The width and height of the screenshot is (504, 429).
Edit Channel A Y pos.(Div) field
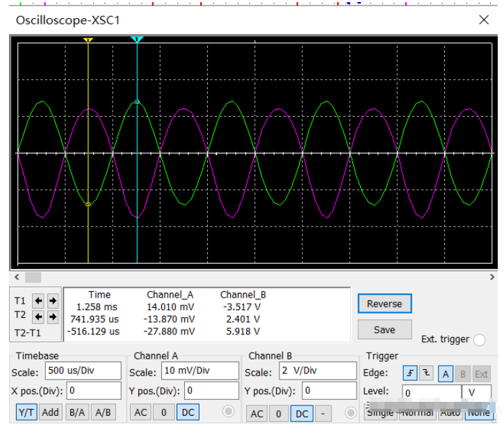click(212, 391)
